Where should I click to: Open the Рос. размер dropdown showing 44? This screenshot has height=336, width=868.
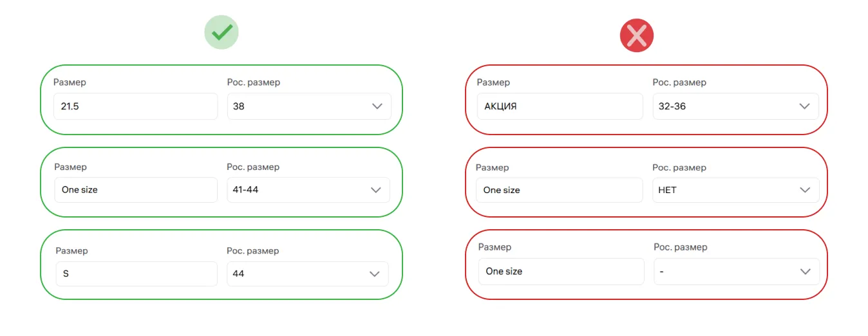click(x=299, y=274)
